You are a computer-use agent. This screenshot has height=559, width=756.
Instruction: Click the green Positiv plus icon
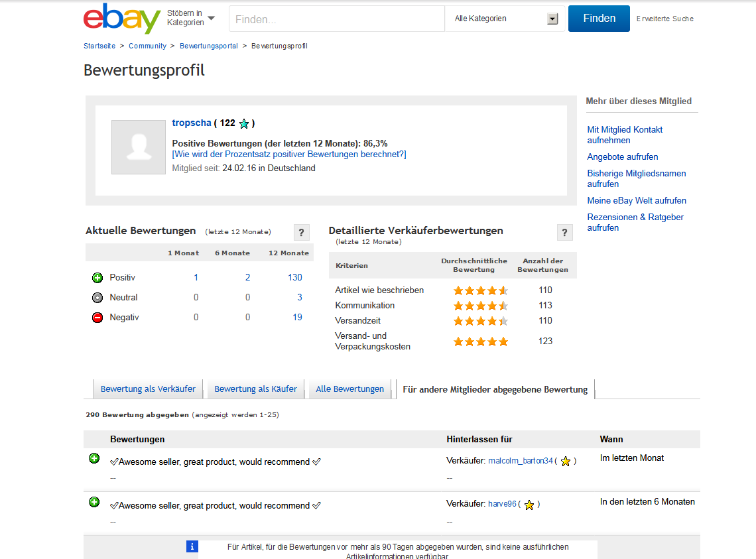pyautogui.click(x=97, y=278)
